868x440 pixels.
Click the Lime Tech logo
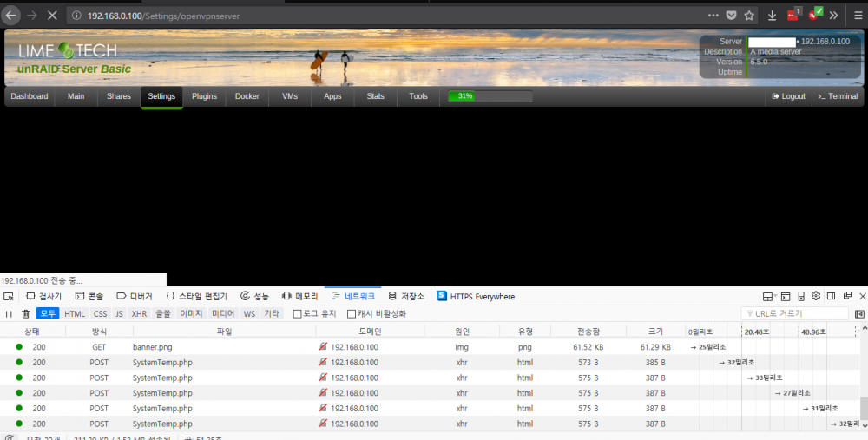pos(68,51)
